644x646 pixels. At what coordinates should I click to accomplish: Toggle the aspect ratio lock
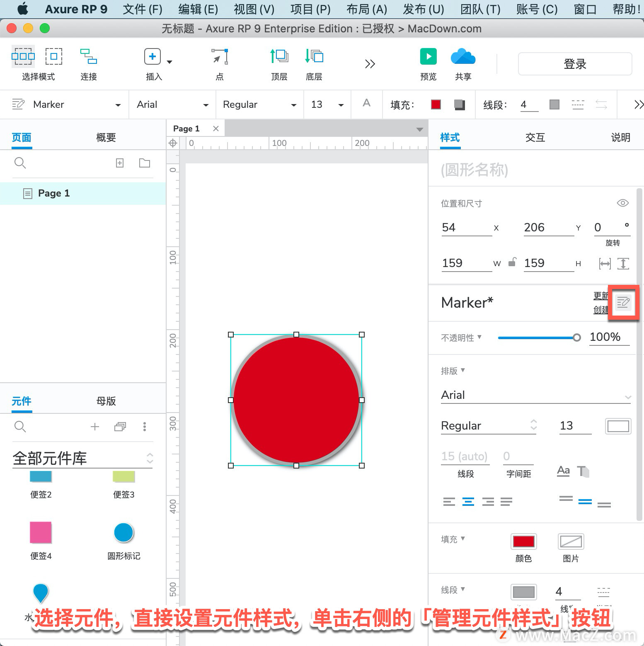(512, 262)
